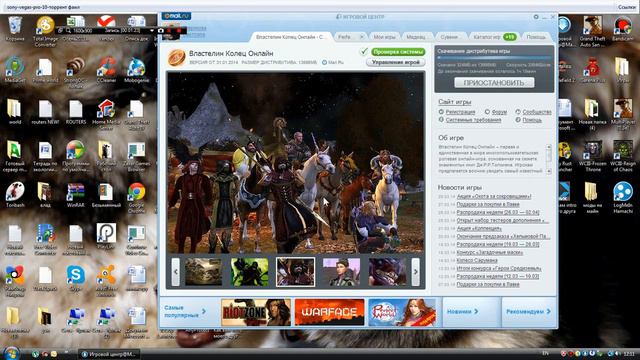This screenshot has width=640, height=360.
Task: Select the first screenshot thumbnail
Action: click(x=203, y=272)
